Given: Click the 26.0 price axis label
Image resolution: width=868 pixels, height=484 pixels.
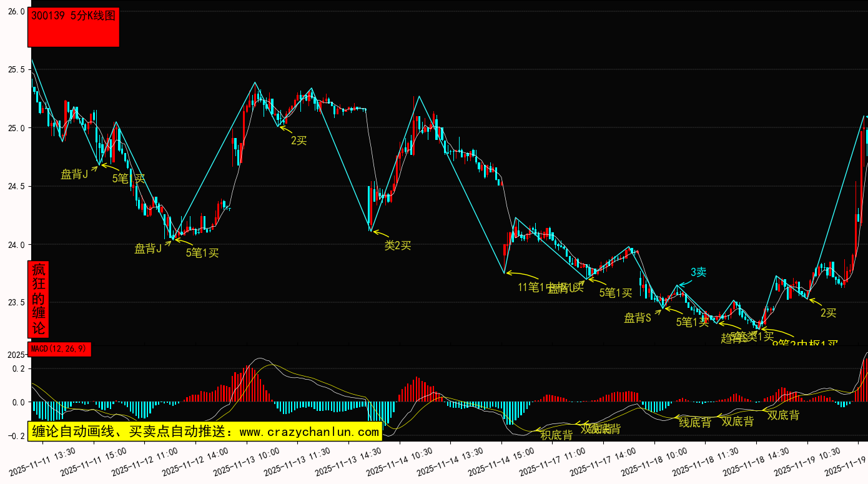Looking at the screenshot, I should click(x=16, y=11).
